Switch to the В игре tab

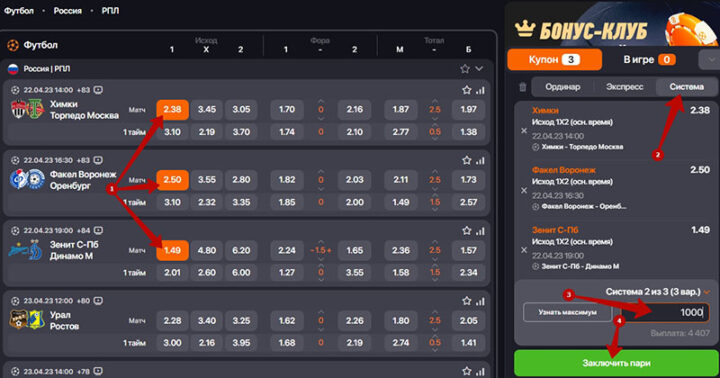point(649,60)
